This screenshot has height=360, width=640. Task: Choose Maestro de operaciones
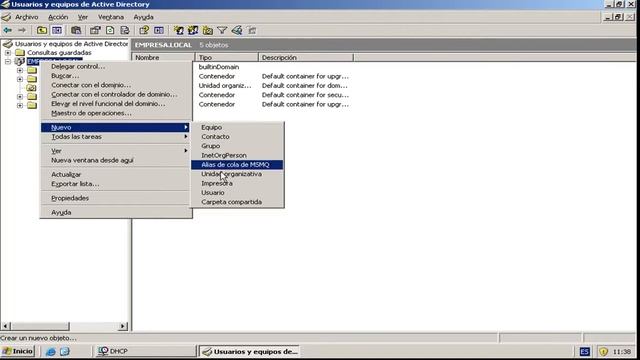[x=115, y=113]
